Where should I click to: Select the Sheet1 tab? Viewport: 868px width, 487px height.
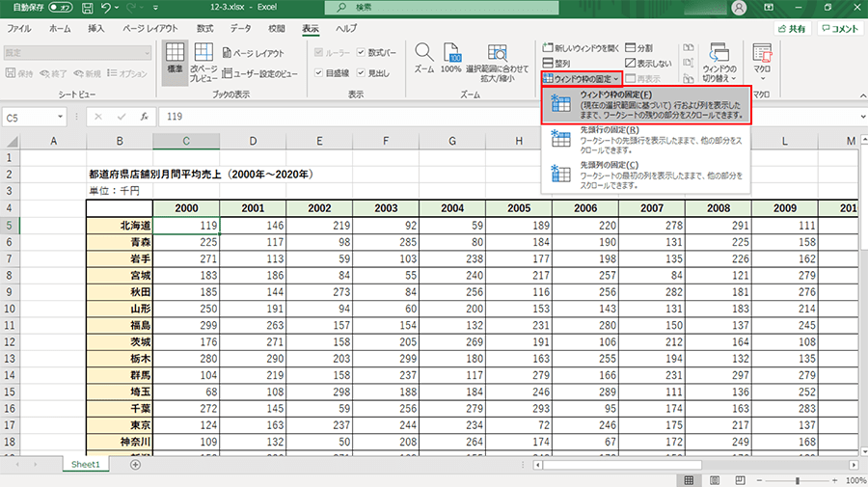click(x=85, y=464)
